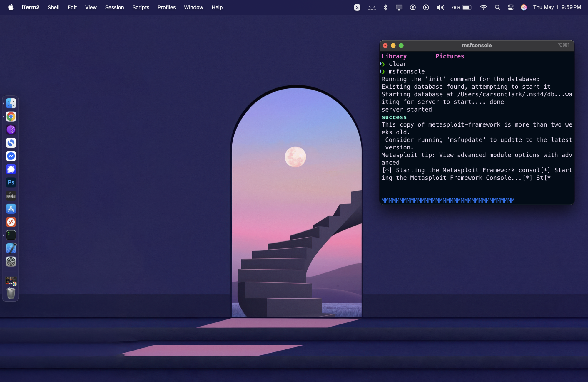Screen dimensions: 588x382
Task: Open Google Chrome from the Dock
Action: coord(11,116)
